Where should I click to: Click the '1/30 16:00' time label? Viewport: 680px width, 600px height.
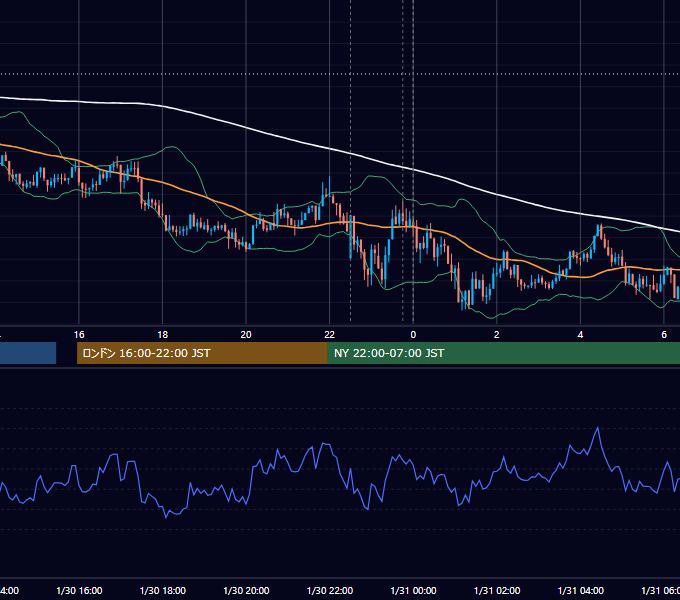79,590
